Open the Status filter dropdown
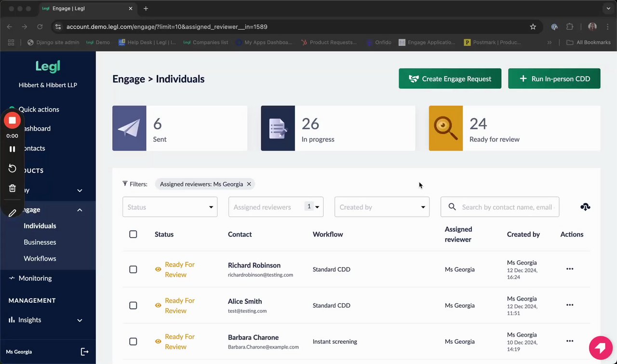 (x=170, y=207)
